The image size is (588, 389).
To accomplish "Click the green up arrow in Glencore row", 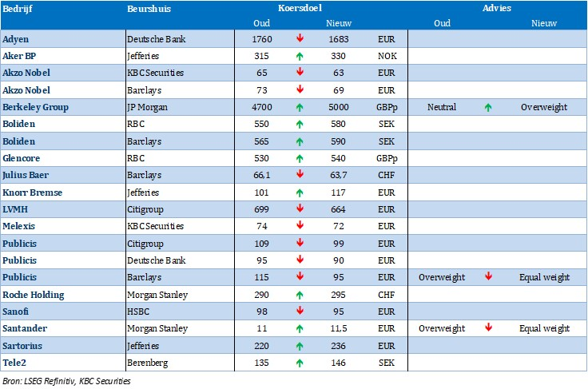I will point(300,158).
